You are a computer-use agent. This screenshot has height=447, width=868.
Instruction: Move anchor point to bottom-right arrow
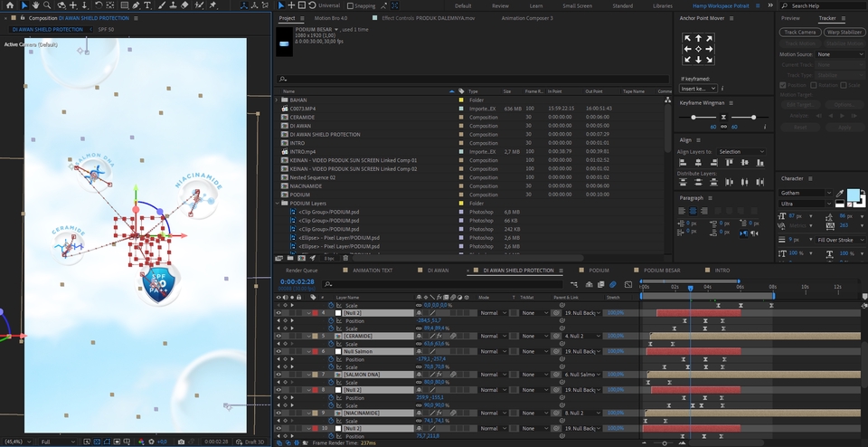point(709,59)
